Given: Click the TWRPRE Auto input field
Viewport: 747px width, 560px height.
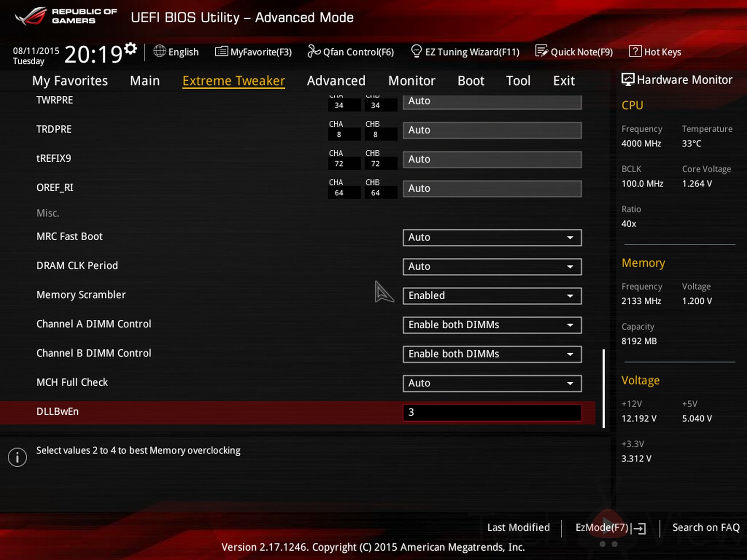Looking at the screenshot, I should [492, 101].
